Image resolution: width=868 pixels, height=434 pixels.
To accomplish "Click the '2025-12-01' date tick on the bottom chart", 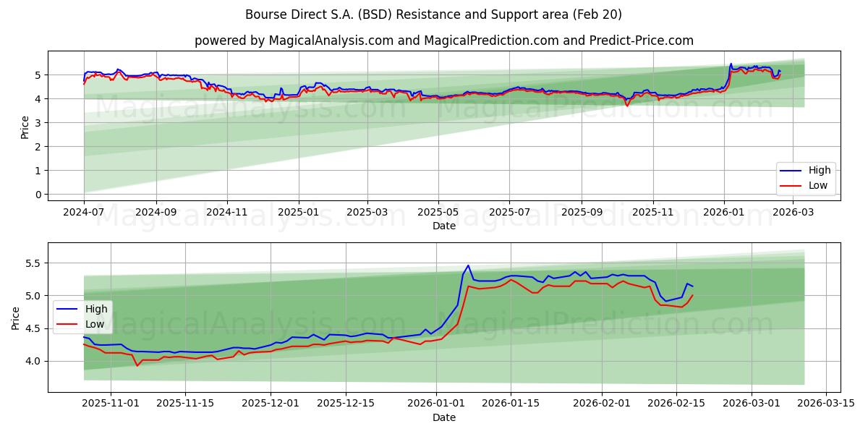I will [271, 404].
